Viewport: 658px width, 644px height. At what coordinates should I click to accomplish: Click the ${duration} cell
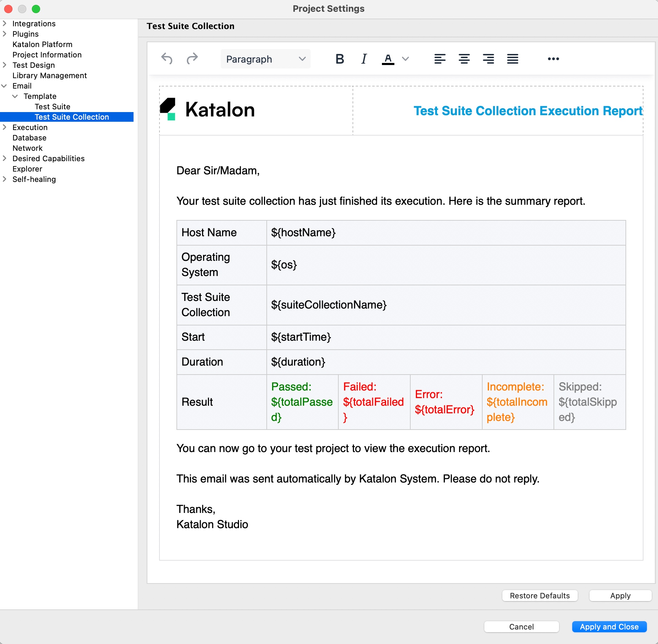(446, 362)
